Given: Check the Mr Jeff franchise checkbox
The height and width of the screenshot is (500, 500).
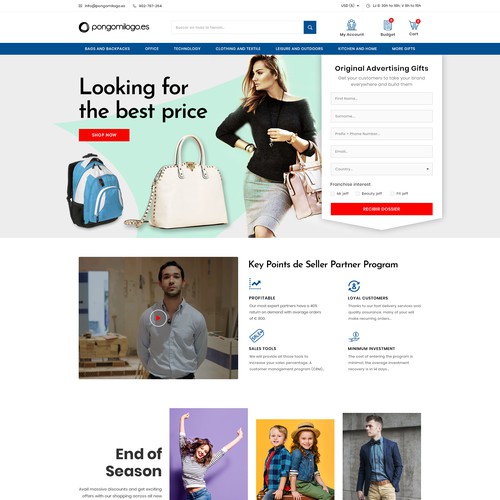Looking at the screenshot, I should click(332, 194).
